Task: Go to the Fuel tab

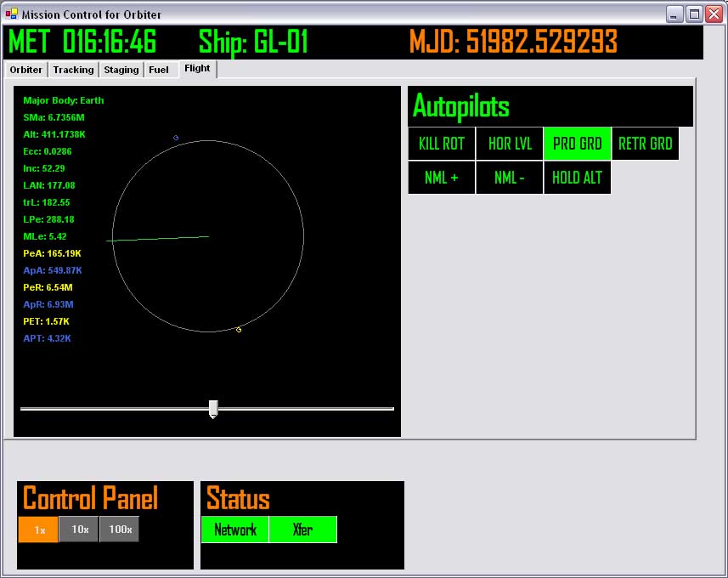Action: click(159, 70)
